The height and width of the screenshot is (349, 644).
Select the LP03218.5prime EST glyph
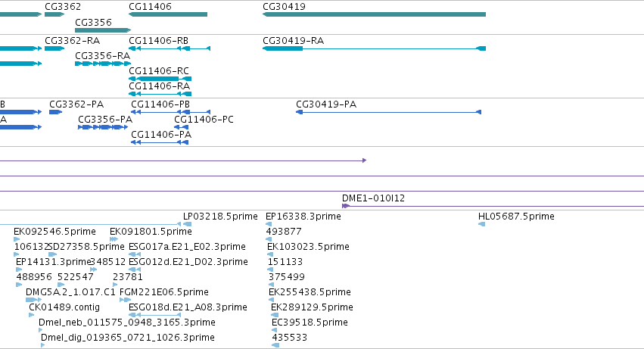point(187,224)
